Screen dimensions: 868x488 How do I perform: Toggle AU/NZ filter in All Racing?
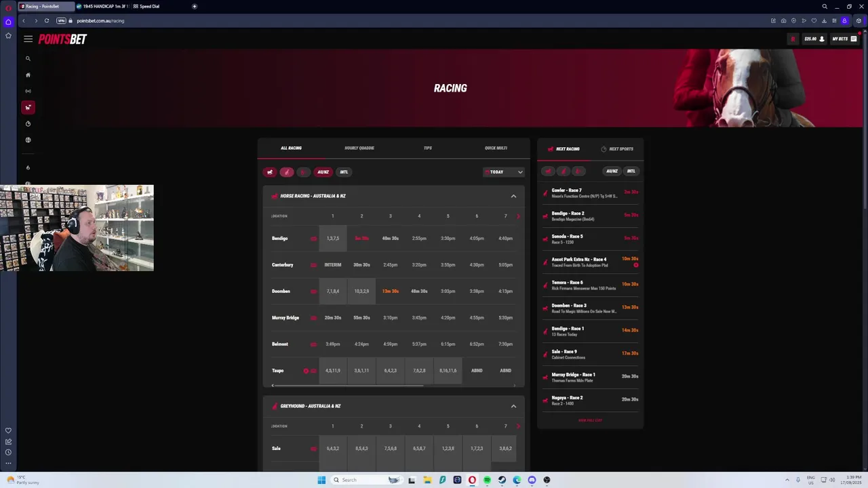coord(323,172)
